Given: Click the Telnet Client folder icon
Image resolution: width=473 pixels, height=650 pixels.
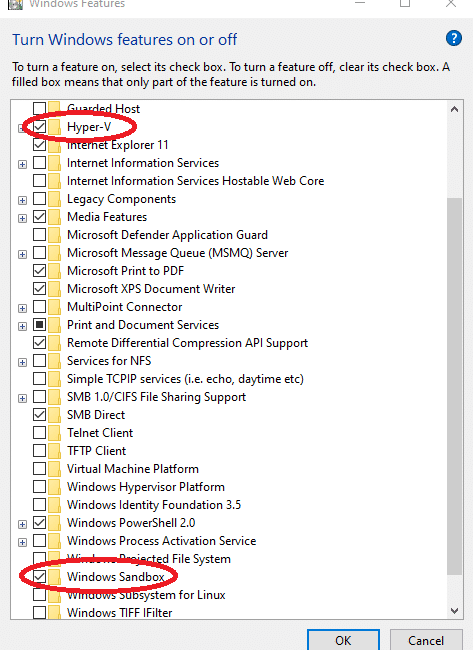Looking at the screenshot, I should pyautogui.click(x=55, y=433).
